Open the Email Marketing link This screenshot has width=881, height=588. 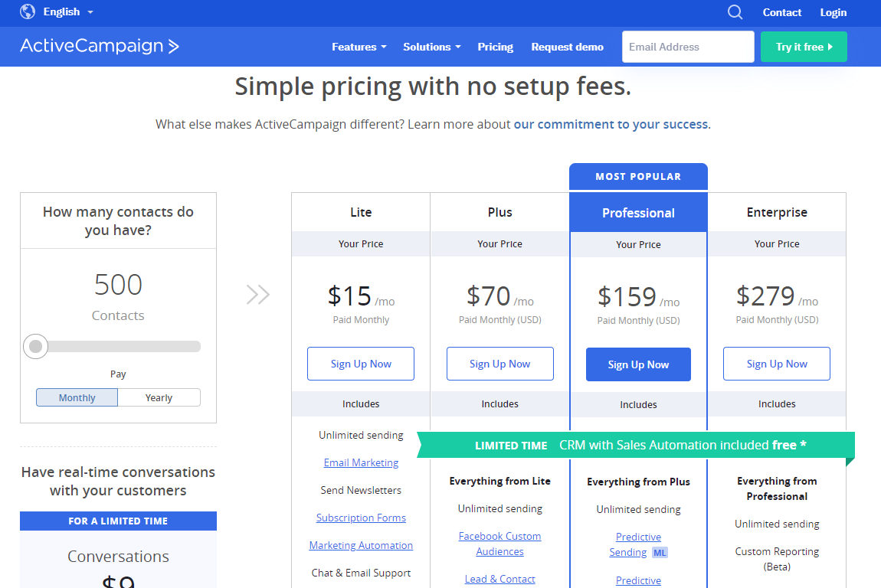361,462
